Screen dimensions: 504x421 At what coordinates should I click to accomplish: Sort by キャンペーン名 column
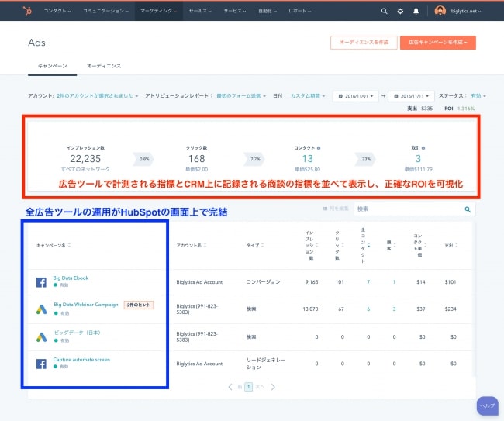click(69, 245)
